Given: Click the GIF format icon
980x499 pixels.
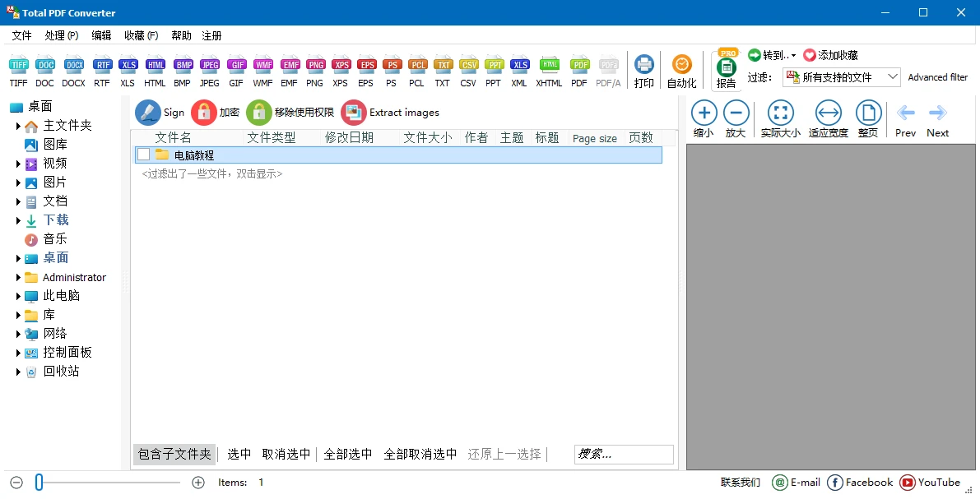Looking at the screenshot, I should pos(235,71).
